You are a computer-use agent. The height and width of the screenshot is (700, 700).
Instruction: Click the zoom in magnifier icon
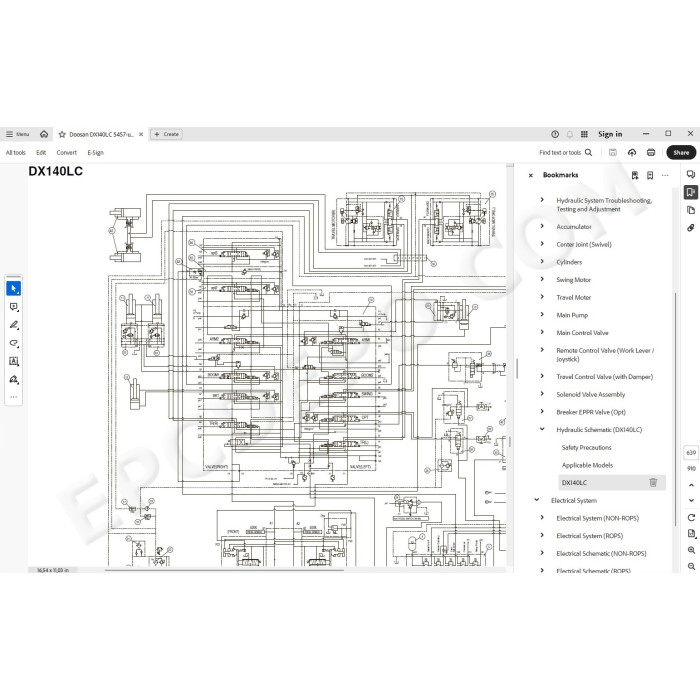[x=691, y=550]
